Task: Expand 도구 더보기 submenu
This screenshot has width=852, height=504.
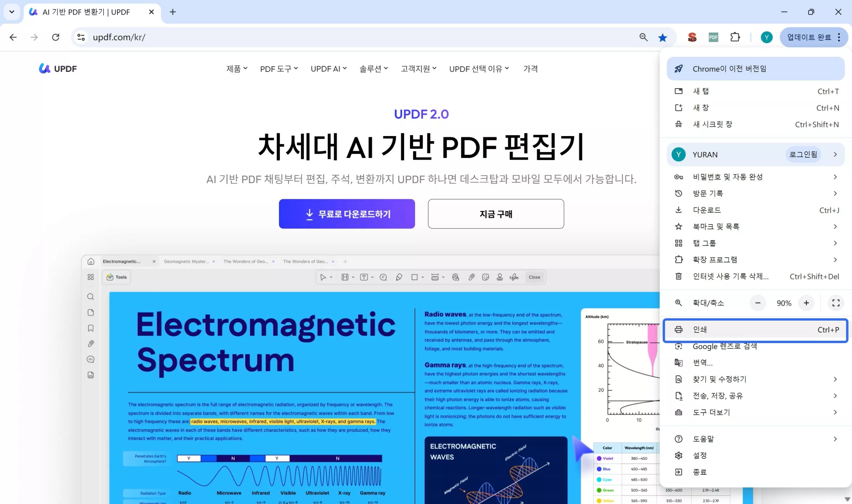Action: (x=755, y=412)
